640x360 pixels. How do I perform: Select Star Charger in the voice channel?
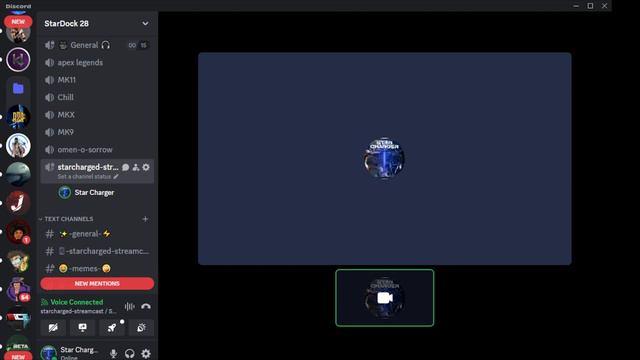coord(94,193)
